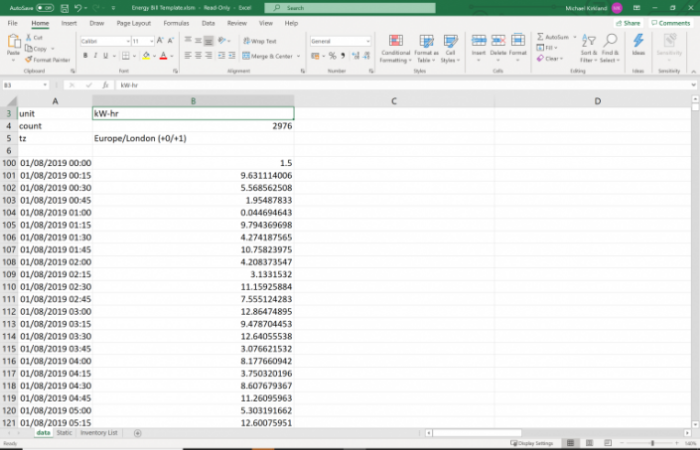Click the Borders icon
Image resolution: width=700 pixels, height=450 pixels.
[x=126, y=56]
